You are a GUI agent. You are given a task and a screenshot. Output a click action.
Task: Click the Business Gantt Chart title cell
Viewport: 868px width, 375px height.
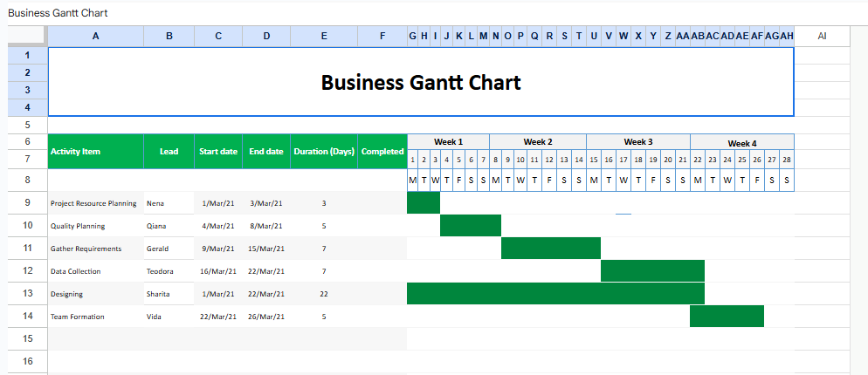tap(420, 82)
